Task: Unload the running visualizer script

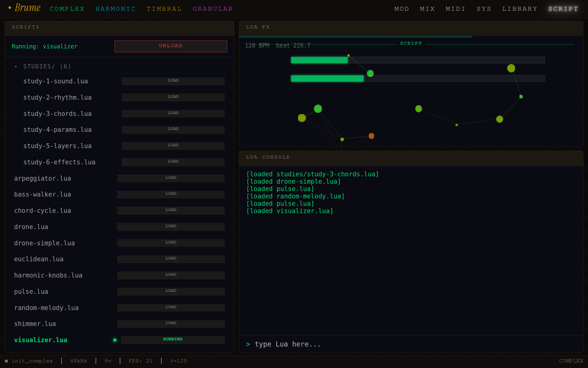Action: [x=171, y=46]
